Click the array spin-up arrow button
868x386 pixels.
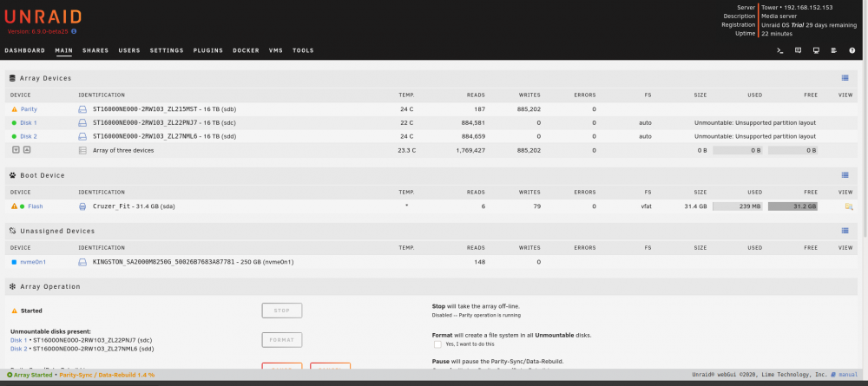pyautogui.click(x=27, y=150)
